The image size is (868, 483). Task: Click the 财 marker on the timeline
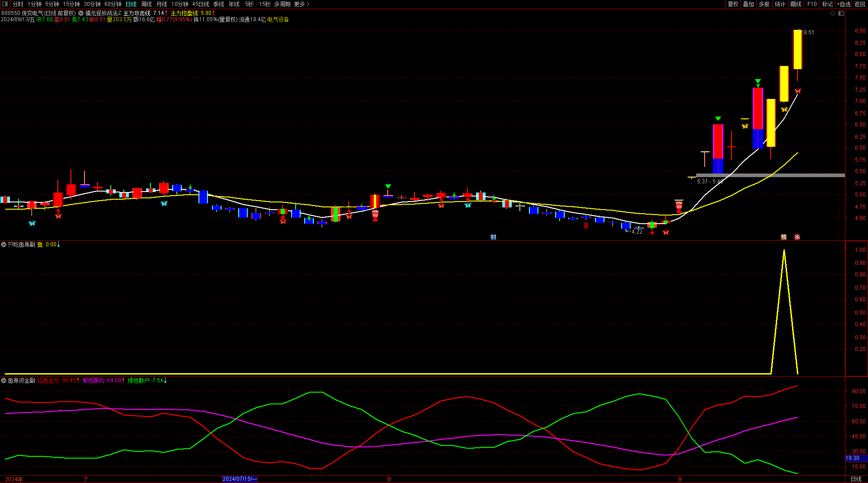click(493, 237)
